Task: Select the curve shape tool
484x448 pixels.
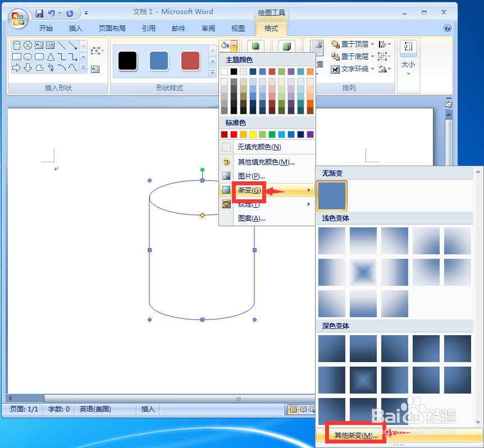Action: (73, 67)
